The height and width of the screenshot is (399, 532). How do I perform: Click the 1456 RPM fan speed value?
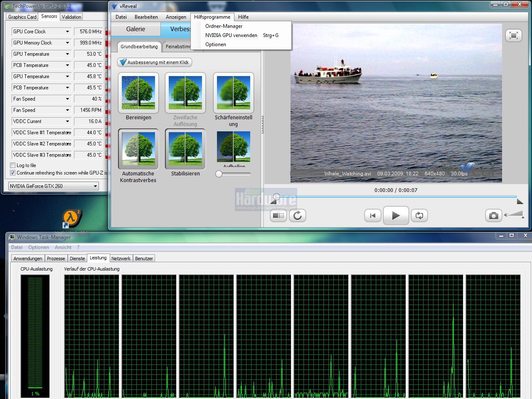click(89, 110)
